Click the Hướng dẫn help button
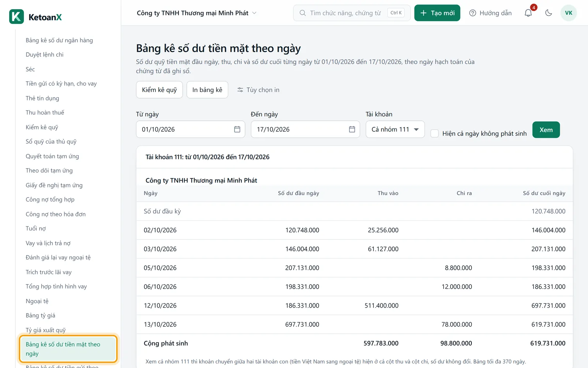 490,13
